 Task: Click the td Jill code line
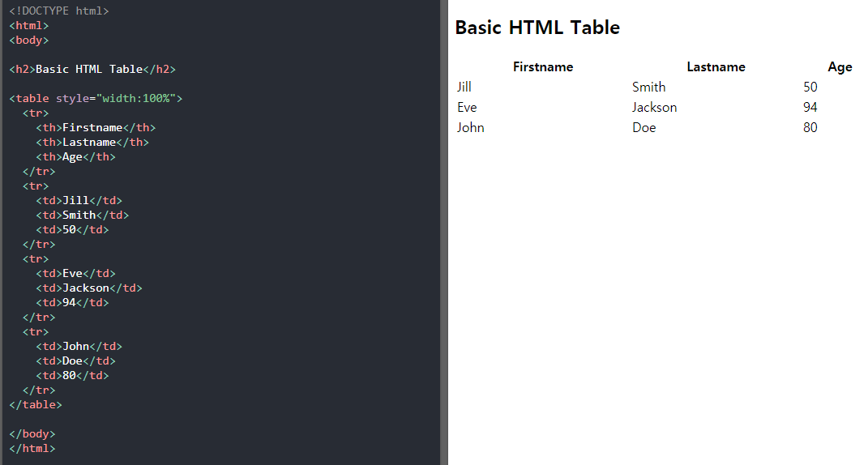click(79, 200)
